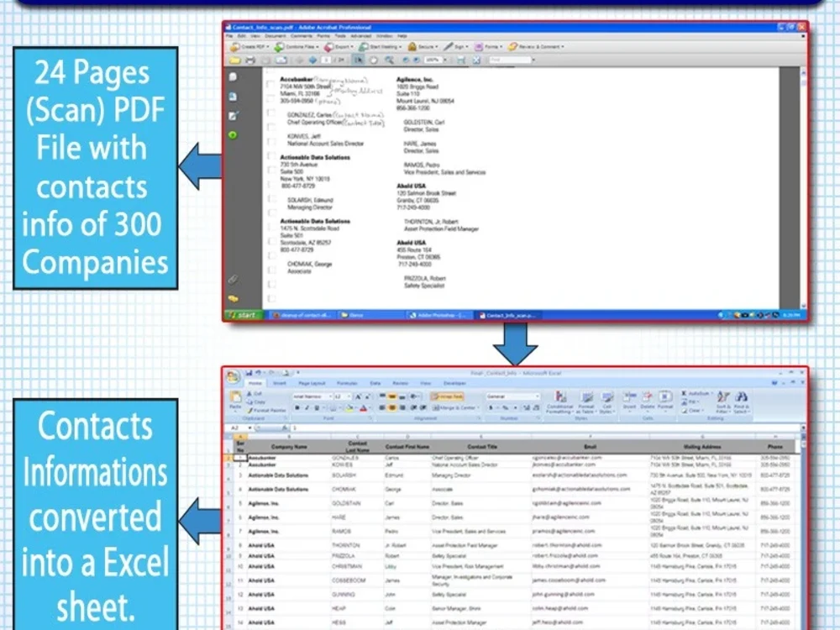Click the Excel font color red A

[x=363, y=408]
